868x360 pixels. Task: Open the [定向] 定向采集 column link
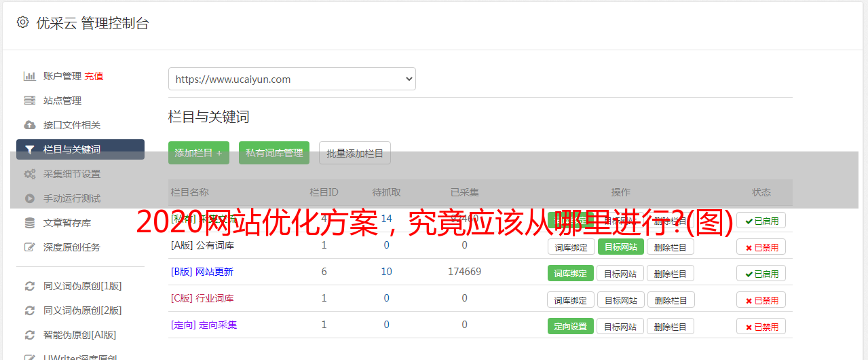pos(204,325)
